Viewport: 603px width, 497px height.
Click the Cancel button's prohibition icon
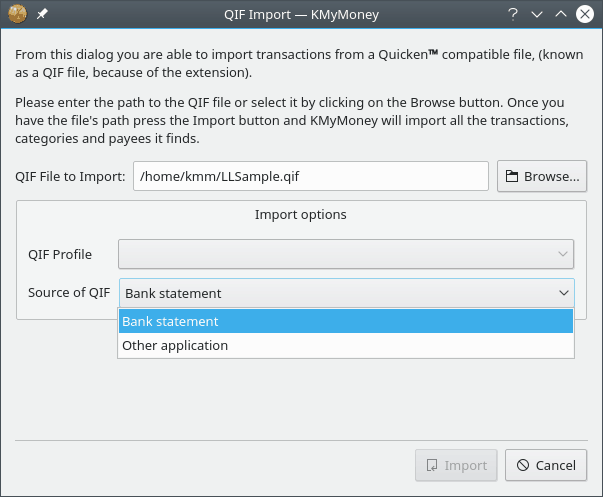pyautogui.click(x=523, y=465)
